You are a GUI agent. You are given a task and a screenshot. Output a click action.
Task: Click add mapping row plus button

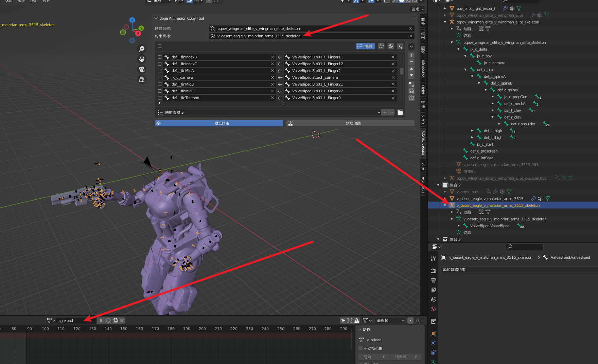tap(411, 55)
